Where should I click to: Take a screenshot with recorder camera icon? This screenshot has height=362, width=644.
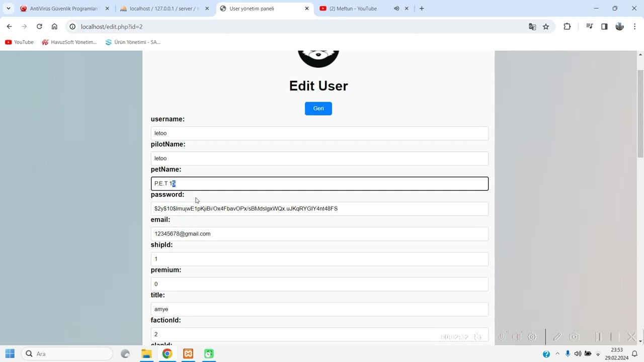[575, 337]
